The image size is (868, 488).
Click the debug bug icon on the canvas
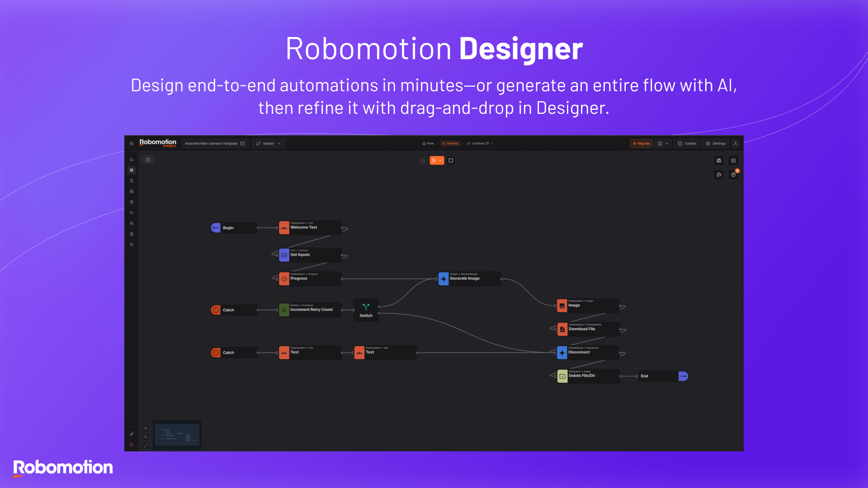(x=719, y=161)
